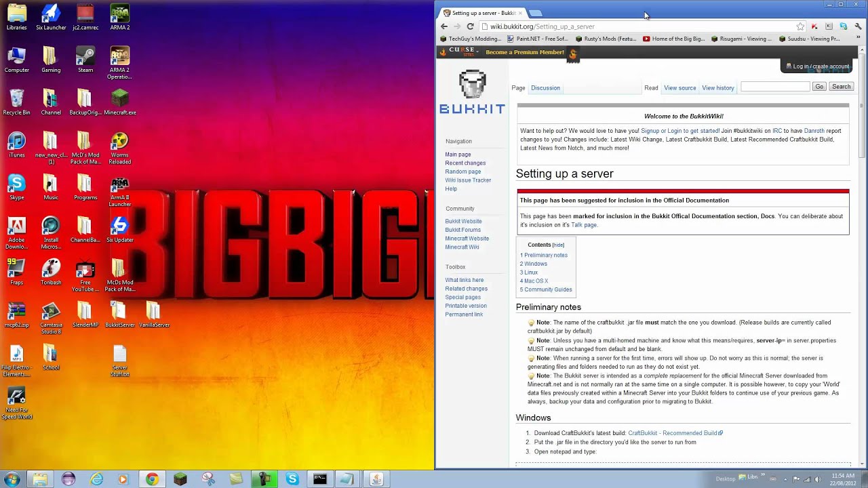The image size is (868, 488).
Task: Hide the Contents table
Action: pyautogui.click(x=558, y=245)
